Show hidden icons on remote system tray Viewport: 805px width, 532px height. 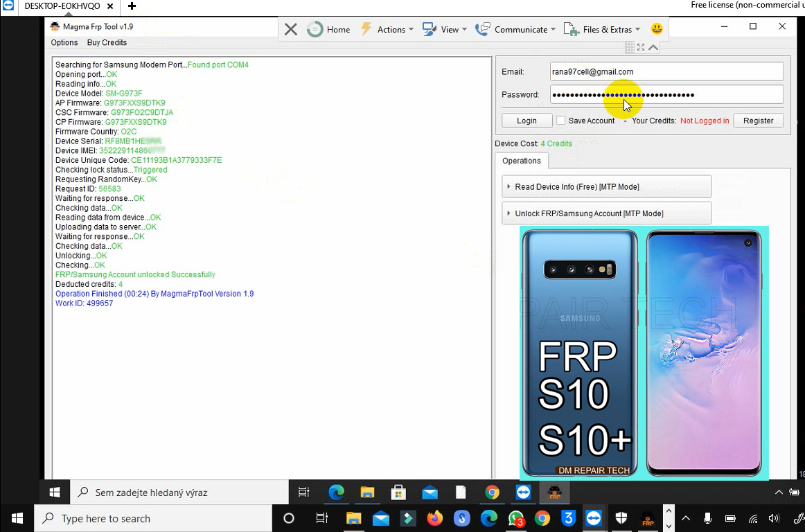click(x=778, y=493)
